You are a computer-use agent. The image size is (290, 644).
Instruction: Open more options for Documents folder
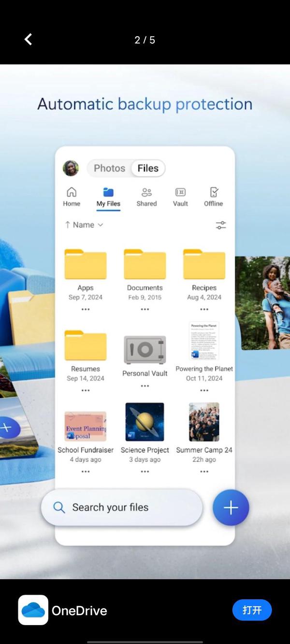[x=145, y=309]
